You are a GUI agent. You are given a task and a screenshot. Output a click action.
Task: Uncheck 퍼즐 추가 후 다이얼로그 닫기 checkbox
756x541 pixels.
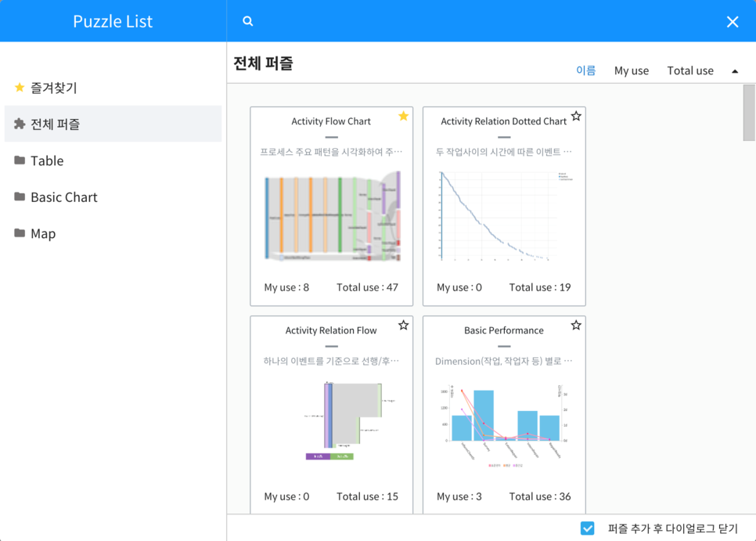[x=588, y=528]
